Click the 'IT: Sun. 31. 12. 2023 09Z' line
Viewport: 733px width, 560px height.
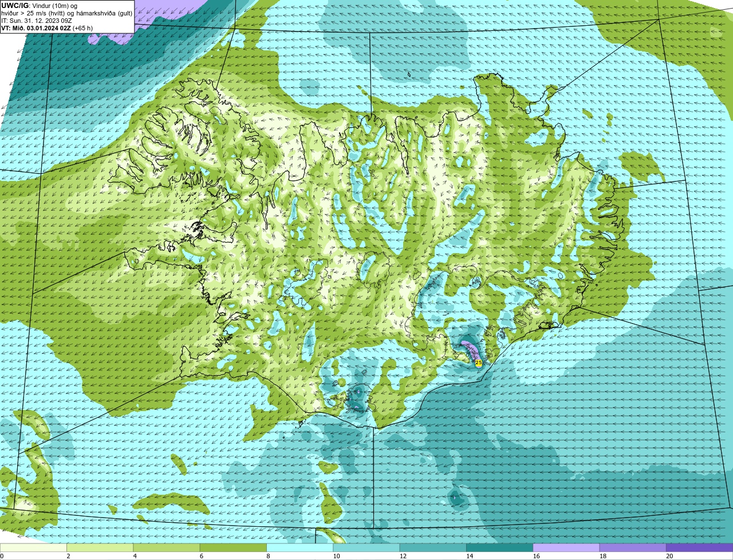point(36,21)
